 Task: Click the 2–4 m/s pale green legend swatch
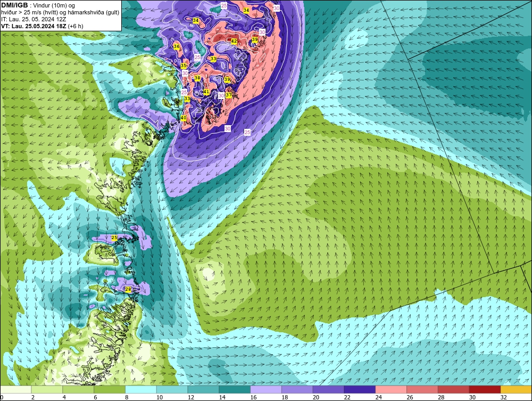pos(47,389)
